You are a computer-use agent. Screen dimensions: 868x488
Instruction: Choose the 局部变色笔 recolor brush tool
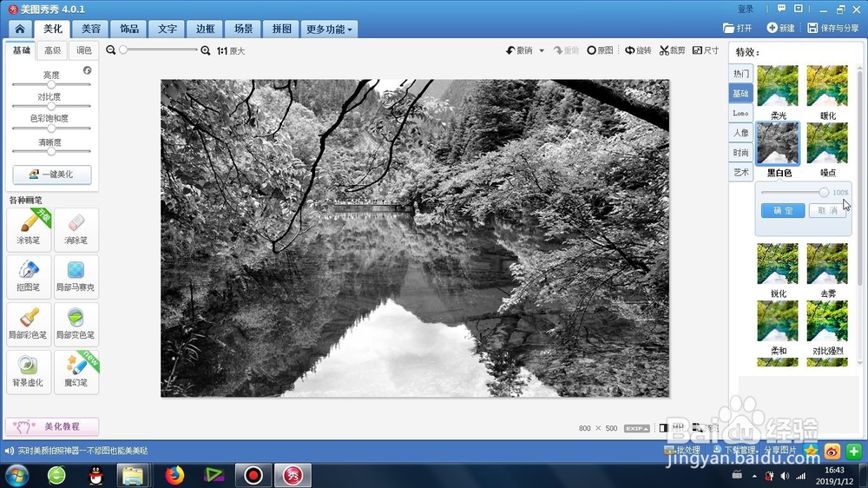76,324
